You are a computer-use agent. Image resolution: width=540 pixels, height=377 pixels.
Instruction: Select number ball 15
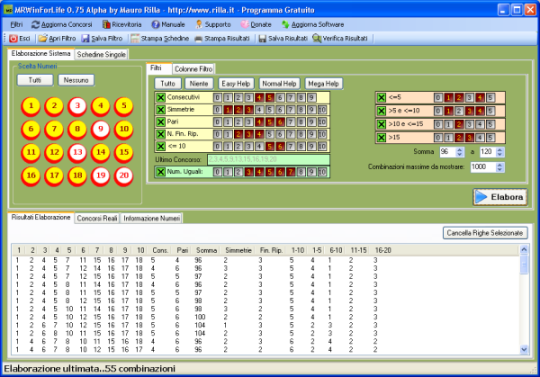pyautogui.click(x=124, y=153)
